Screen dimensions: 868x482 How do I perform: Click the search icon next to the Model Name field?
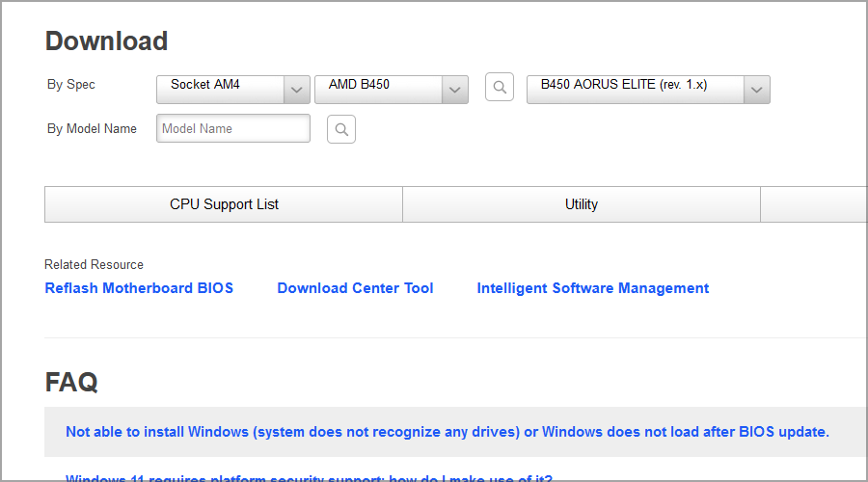coord(341,129)
